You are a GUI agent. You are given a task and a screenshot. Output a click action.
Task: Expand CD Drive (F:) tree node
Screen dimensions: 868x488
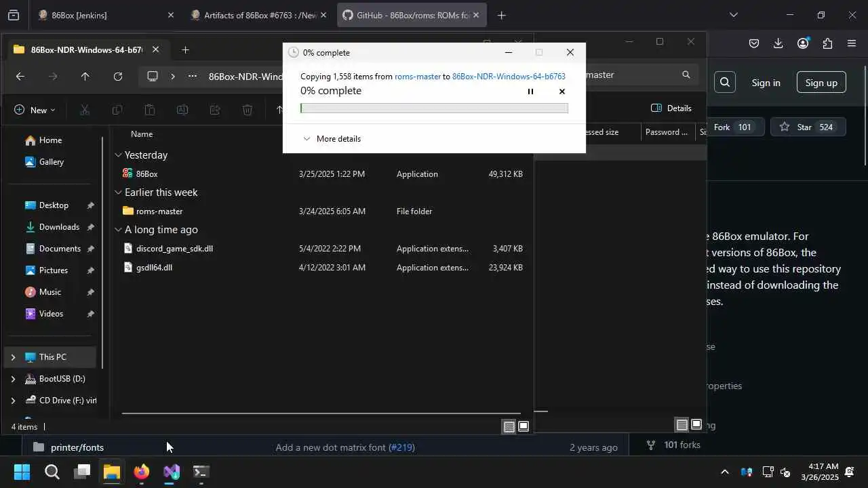pos(13,401)
